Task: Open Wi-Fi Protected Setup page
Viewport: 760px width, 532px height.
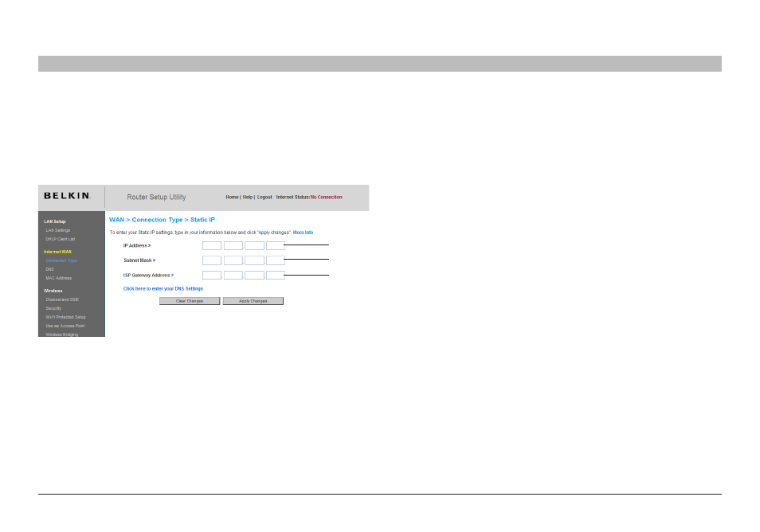Action: [65, 317]
